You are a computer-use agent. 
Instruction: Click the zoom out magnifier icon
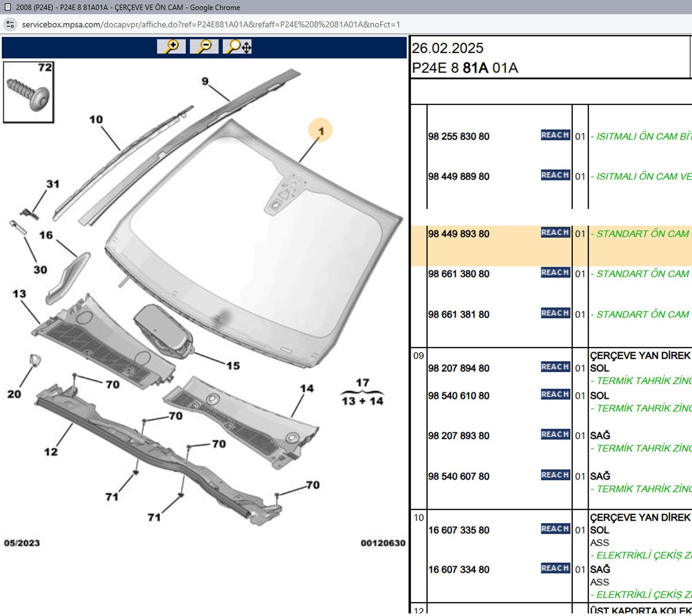tap(204, 47)
